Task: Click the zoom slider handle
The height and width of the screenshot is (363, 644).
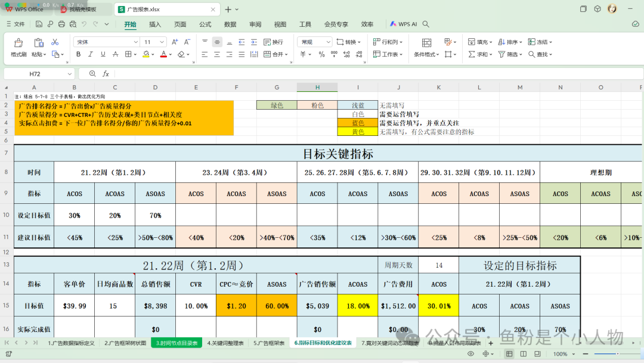Action: pos(617,353)
